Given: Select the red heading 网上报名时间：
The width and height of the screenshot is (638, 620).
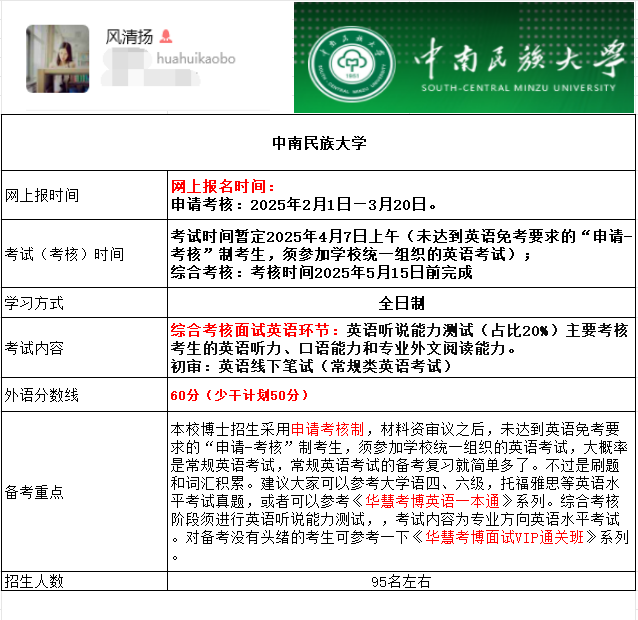Looking at the screenshot, I should point(223,186).
